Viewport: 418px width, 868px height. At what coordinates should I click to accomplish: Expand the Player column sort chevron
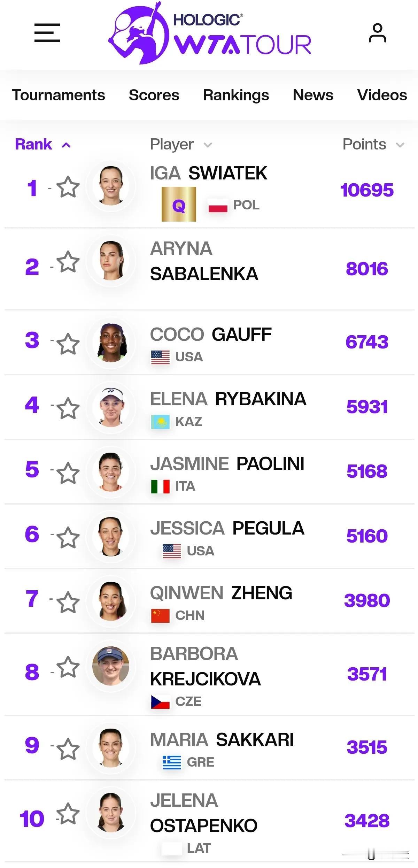click(x=208, y=145)
